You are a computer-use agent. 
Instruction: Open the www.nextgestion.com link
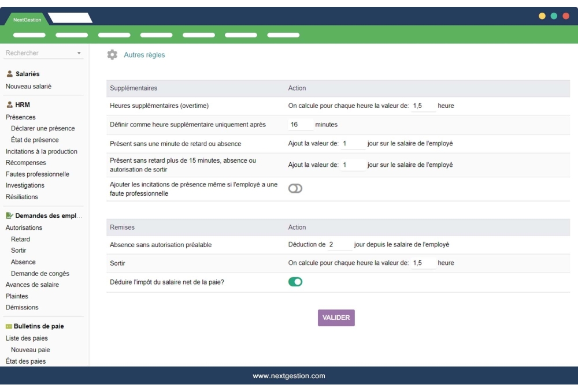coord(289,375)
